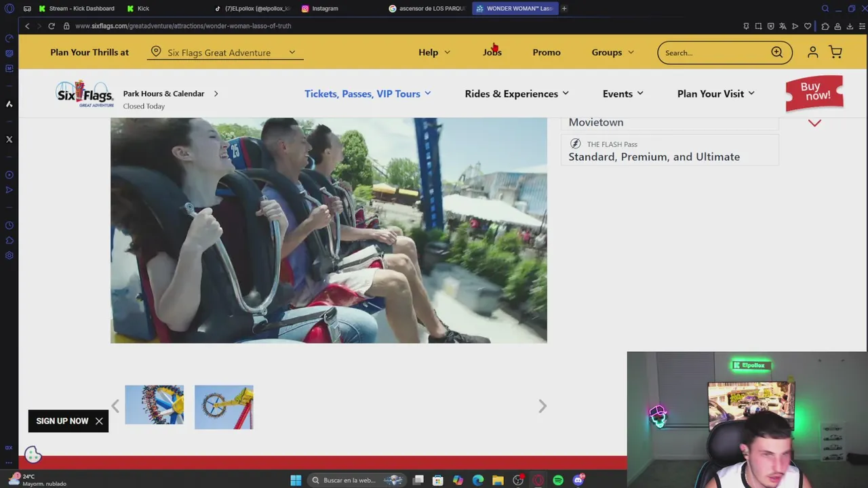The height and width of the screenshot is (488, 868).
Task: Click the Jobs link
Action: pyautogui.click(x=492, y=52)
